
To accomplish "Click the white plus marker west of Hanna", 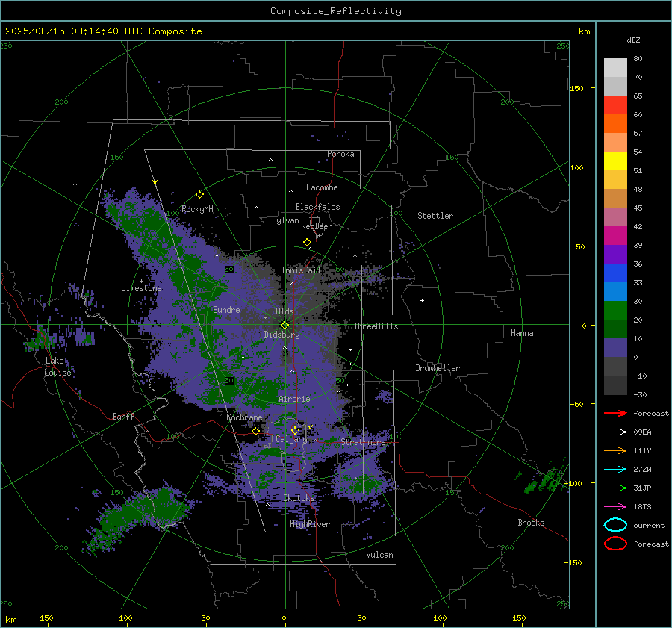I will [422, 300].
